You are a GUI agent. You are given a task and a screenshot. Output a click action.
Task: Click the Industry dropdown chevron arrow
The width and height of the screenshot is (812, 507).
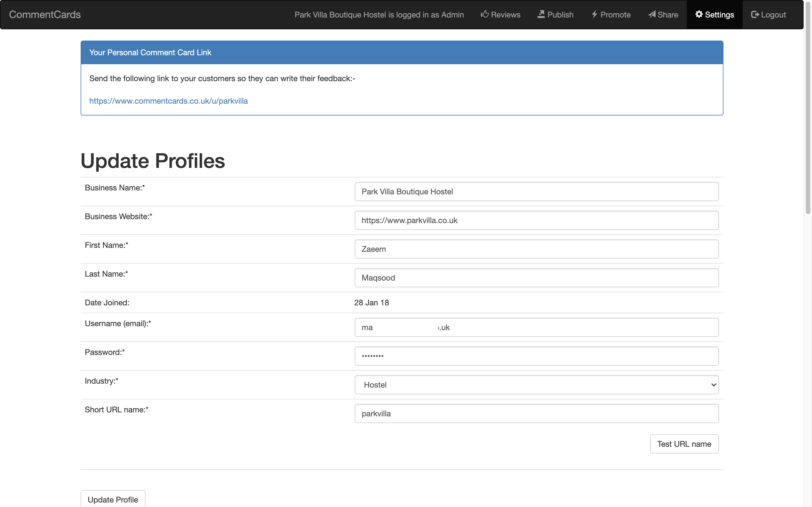point(713,384)
